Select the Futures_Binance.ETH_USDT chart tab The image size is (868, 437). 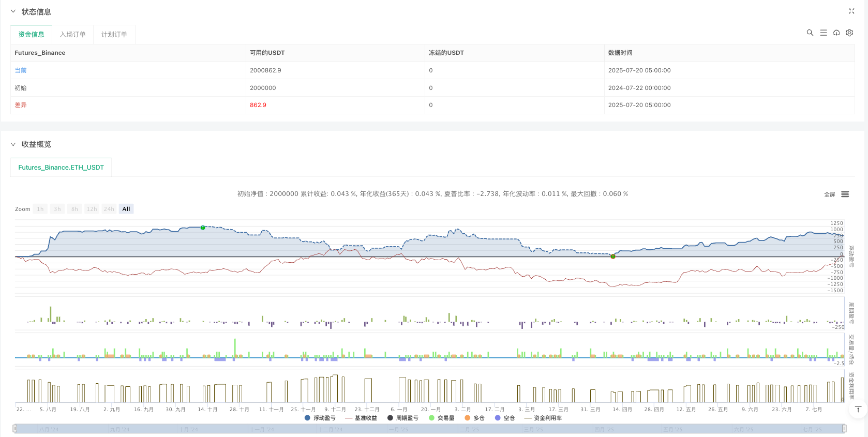61,168
